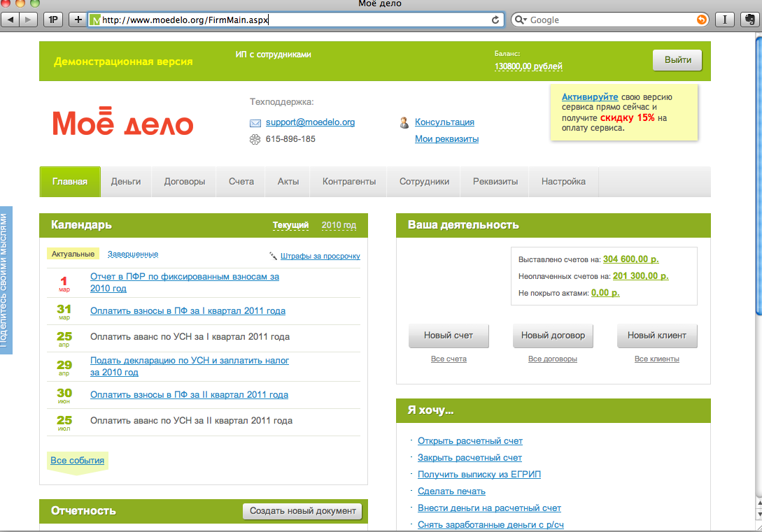Screen dimensions: 762x532
Task: Open the Деньги tab
Action: pyautogui.click(x=126, y=182)
